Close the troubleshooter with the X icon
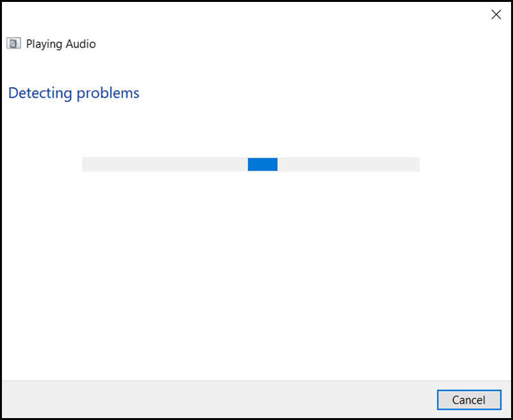This screenshot has height=420, width=513. pos(496,14)
